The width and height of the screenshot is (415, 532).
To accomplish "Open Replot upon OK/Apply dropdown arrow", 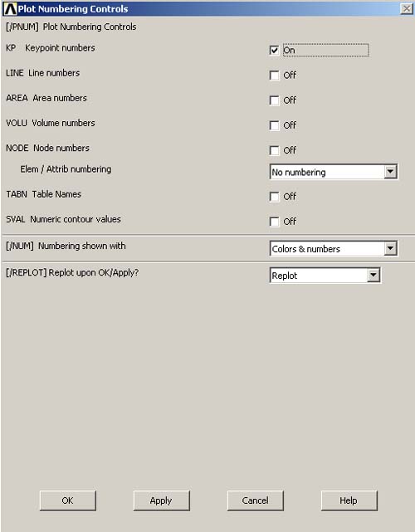I will point(373,276).
